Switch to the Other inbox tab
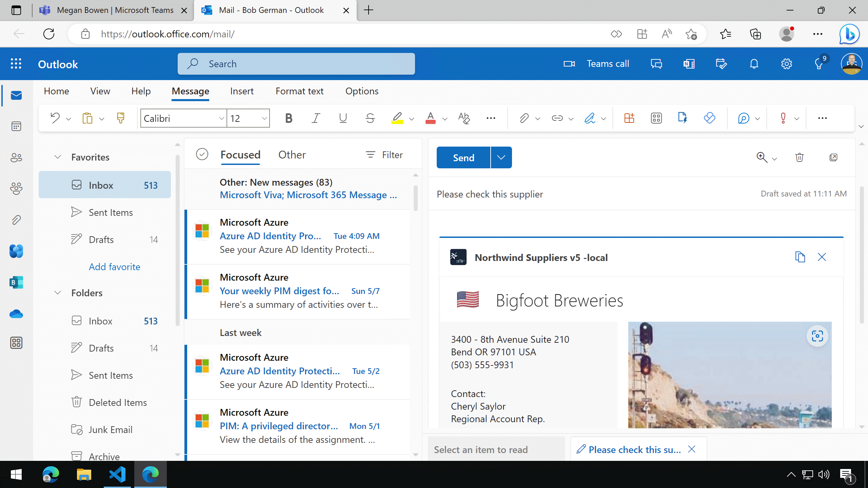The image size is (868, 488). pyautogui.click(x=292, y=155)
